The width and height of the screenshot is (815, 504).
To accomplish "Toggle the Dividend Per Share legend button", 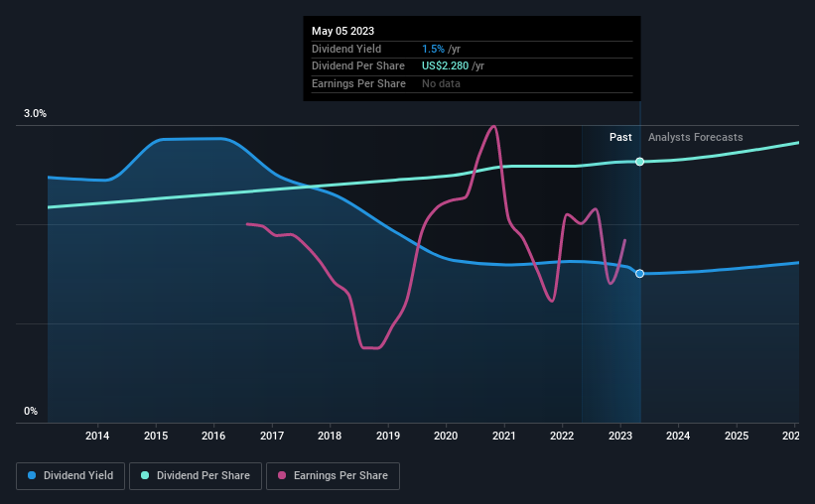I will pos(196,476).
